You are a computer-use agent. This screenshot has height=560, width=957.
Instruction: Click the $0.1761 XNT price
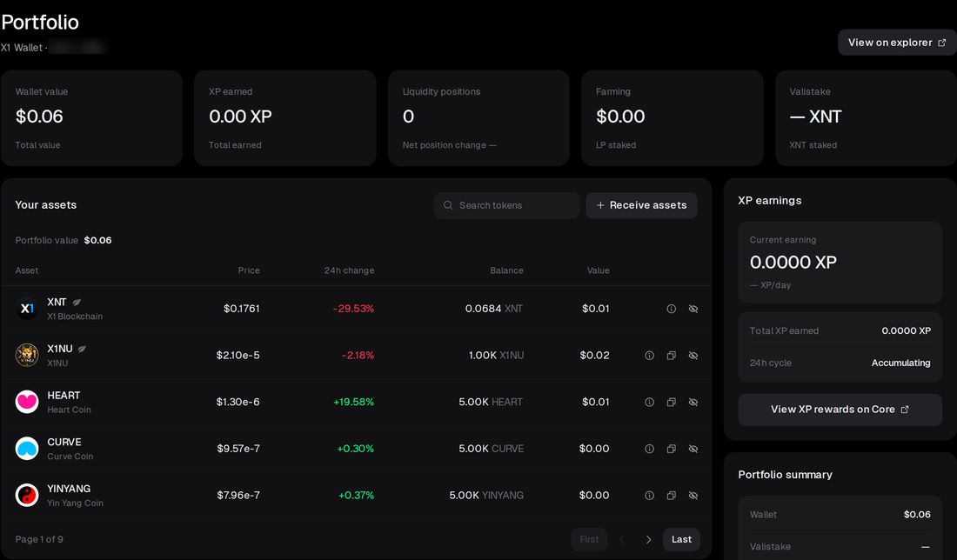(242, 309)
